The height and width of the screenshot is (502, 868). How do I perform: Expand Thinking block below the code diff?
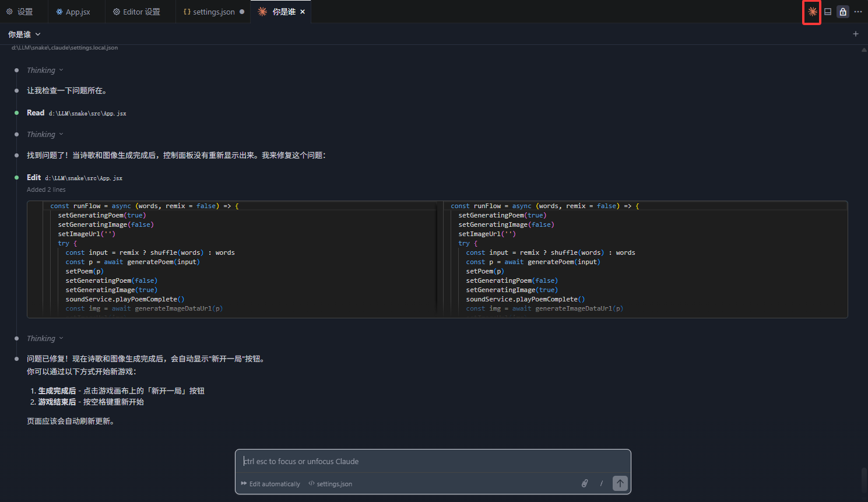[x=45, y=338]
